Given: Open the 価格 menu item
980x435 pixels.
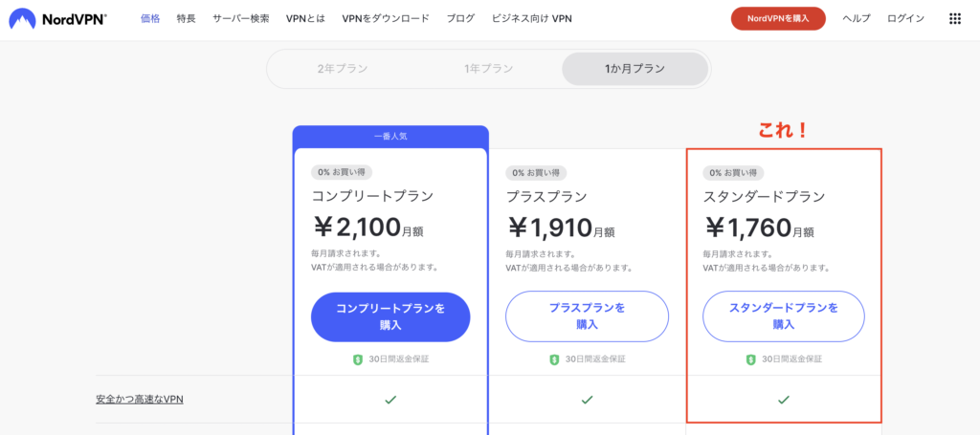Looking at the screenshot, I should tap(150, 19).
